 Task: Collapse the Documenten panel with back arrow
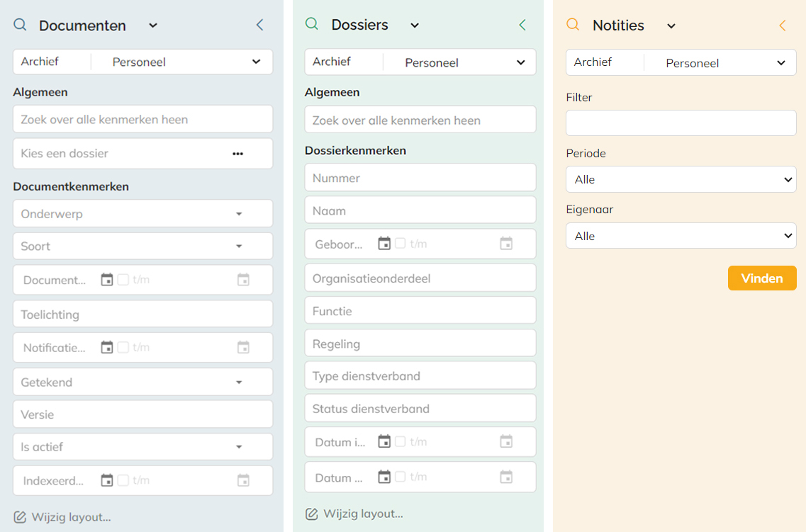[x=260, y=25]
